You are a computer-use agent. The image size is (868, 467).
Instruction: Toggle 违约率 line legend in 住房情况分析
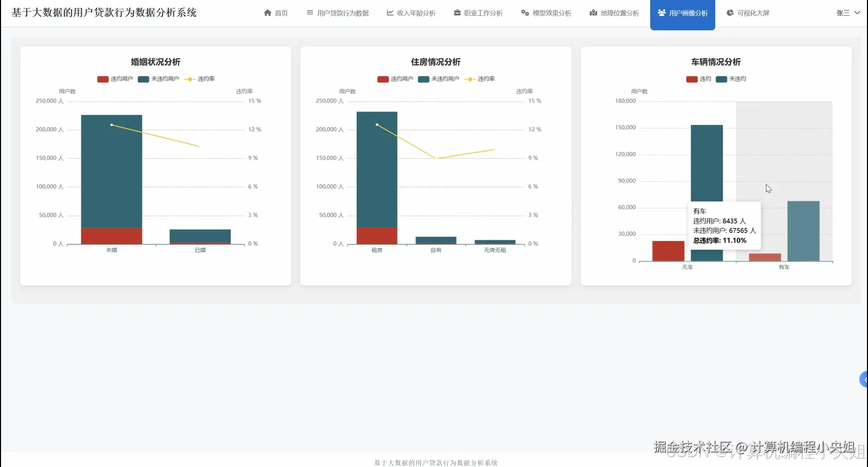(479, 79)
